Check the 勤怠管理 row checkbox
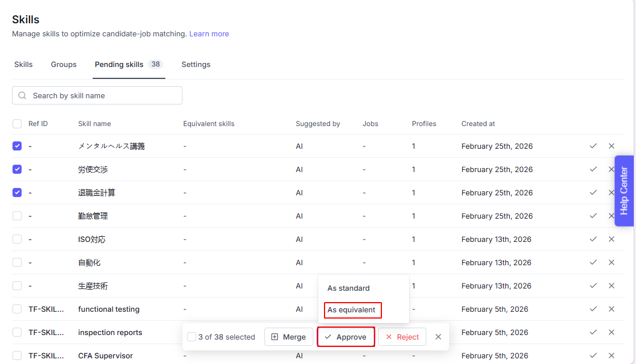 17,216
